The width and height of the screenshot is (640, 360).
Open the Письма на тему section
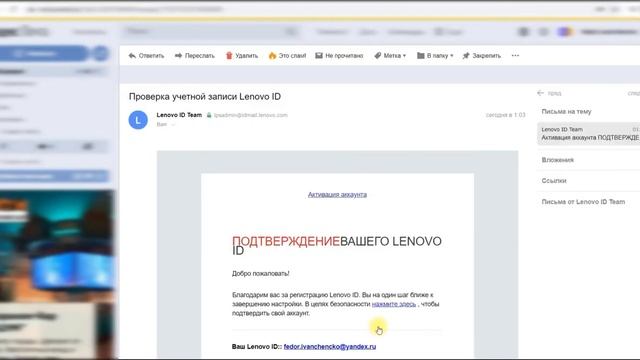[566, 111]
